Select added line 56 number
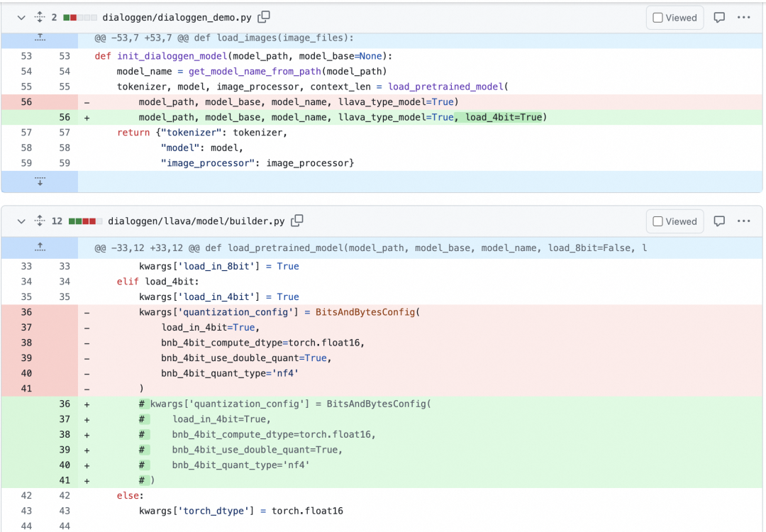Screen dimensions: 766x532 pyautogui.click(x=65, y=117)
